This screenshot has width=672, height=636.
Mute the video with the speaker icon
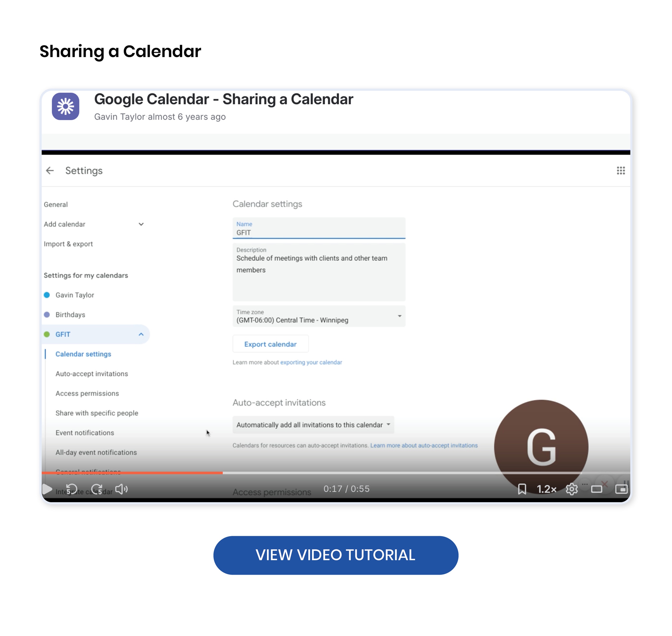click(121, 489)
